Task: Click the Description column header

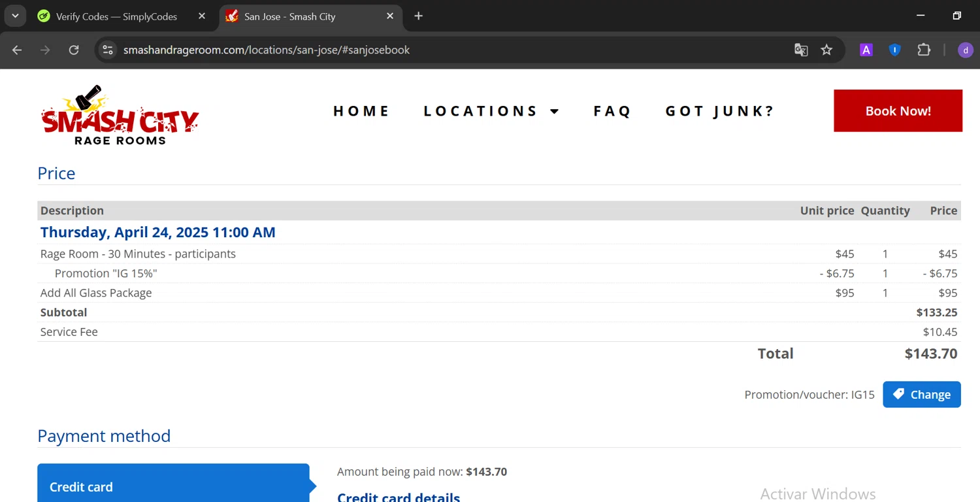Action: click(x=72, y=210)
